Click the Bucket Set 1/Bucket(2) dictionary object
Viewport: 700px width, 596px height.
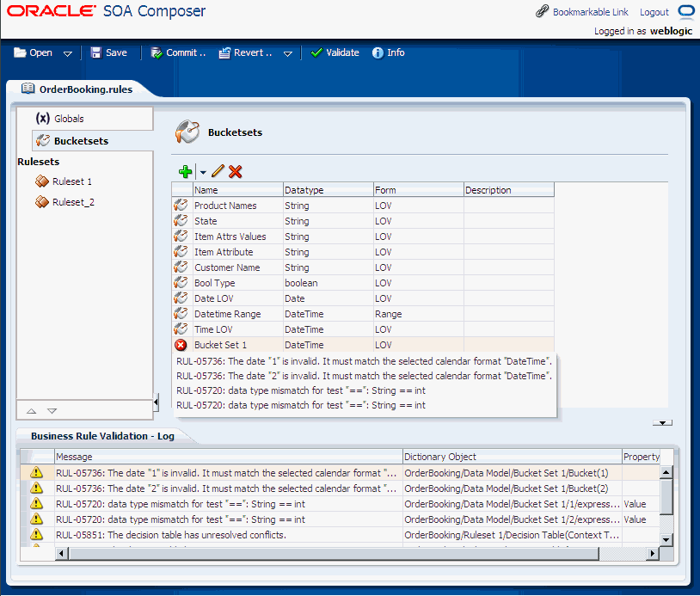[x=507, y=488]
